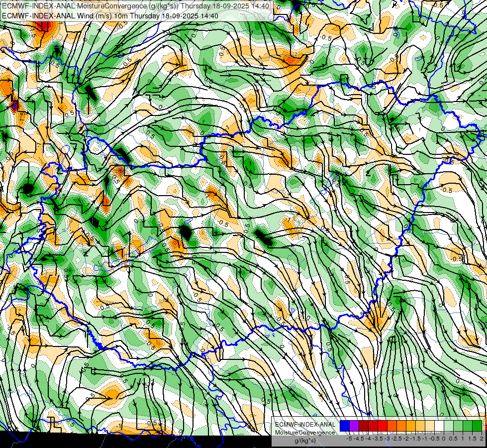Image resolution: width=487 pixels, height=448 pixels.
Task: Click the light orange swatch between -1.5 and -1
Action: point(420,426)
